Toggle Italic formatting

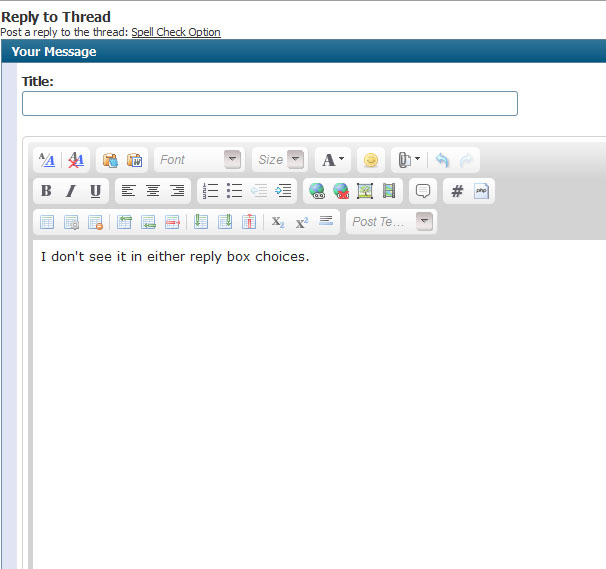pyautogui.click(x=71, y=191)
